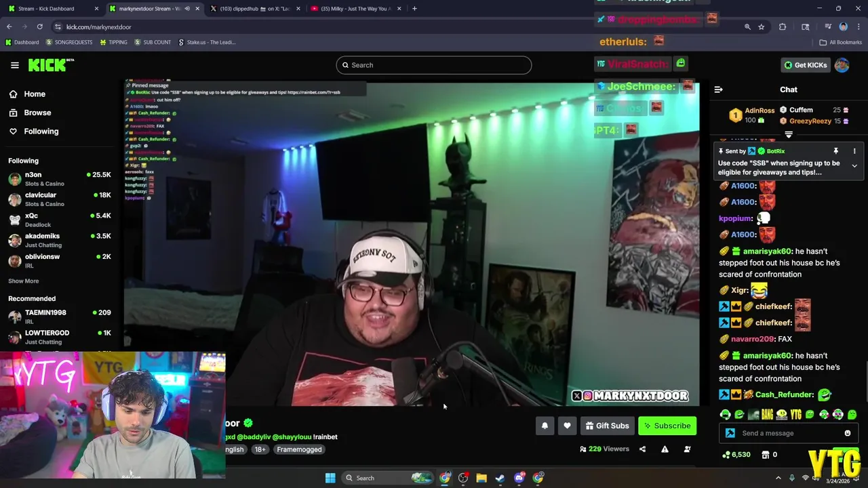This screenshot has height=488, width=868.
Task: Open akademiks' channel in Following list
Action: (60, 240)
